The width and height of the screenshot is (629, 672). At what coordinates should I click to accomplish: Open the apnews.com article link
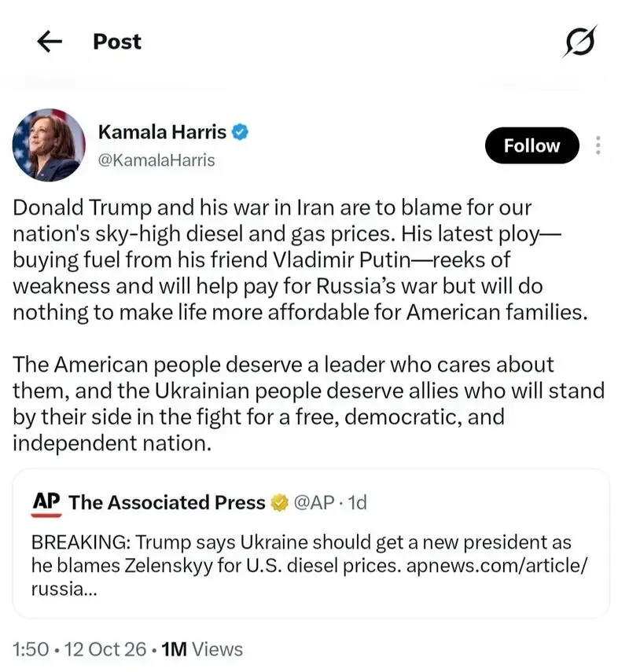click(x=497, y=566)
